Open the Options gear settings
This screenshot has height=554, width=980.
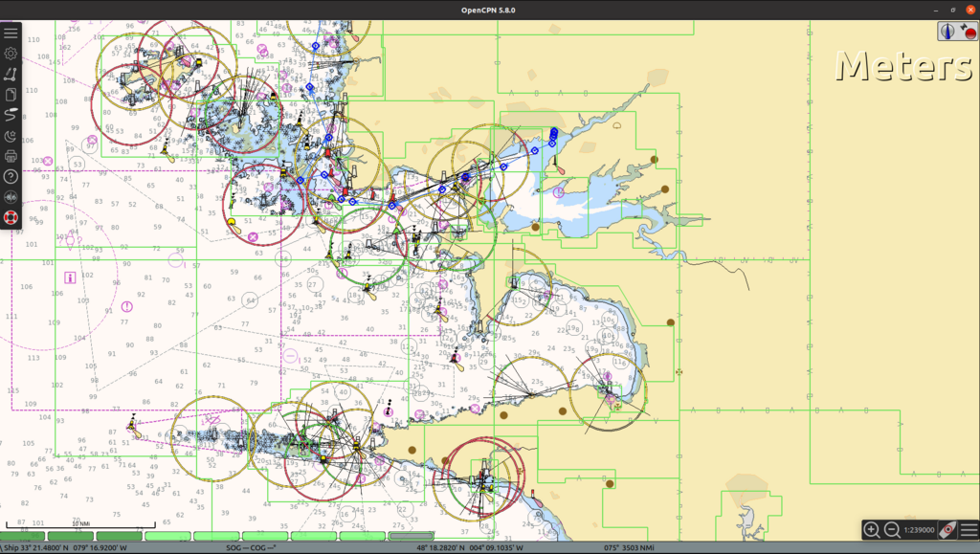[x=11, y=54]
